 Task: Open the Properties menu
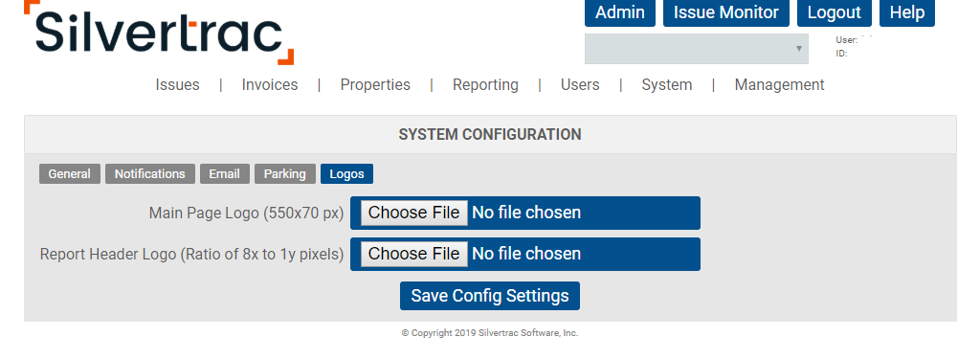375,85
